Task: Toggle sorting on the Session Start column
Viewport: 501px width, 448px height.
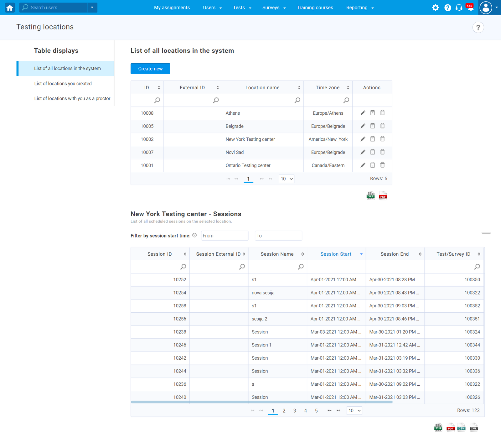Action: (x=336, y=254)
